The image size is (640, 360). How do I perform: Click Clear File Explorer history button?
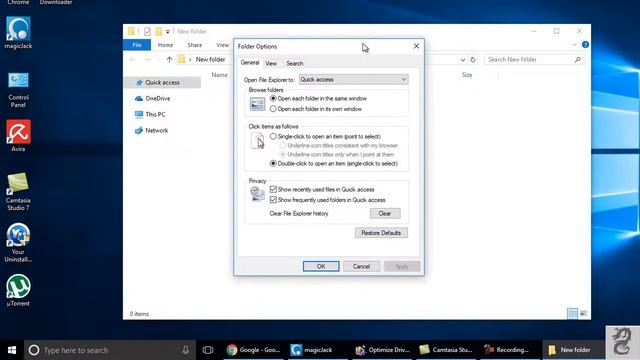[385, 213]
